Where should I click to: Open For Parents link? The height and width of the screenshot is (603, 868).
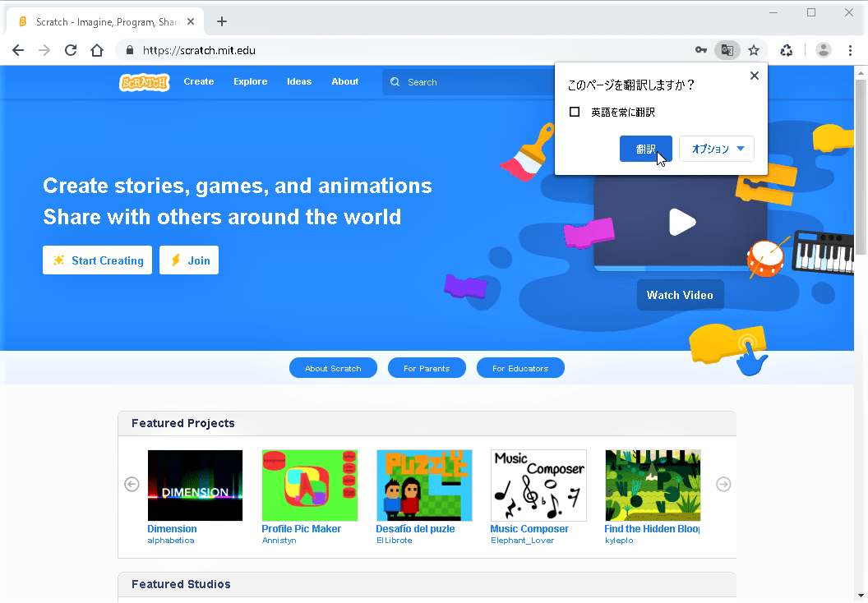tap(427, 368)
